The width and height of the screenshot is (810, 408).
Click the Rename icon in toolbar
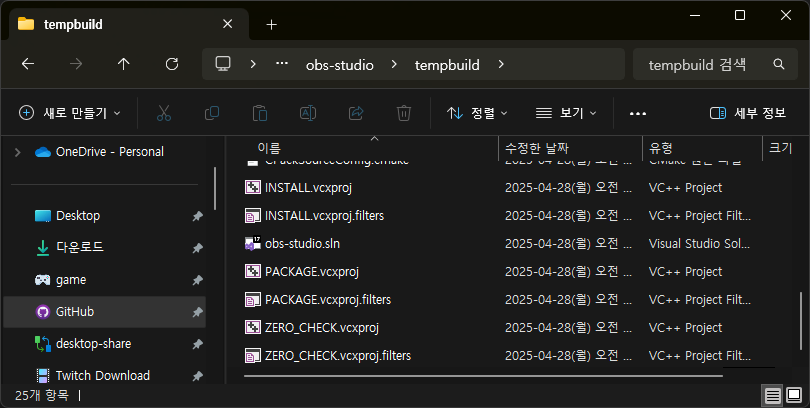[308, 113]
